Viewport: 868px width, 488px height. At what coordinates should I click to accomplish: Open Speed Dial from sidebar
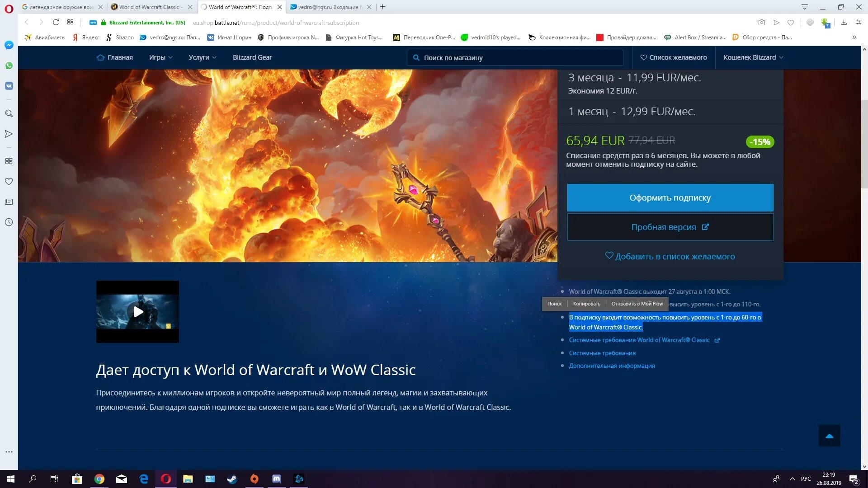9,161
